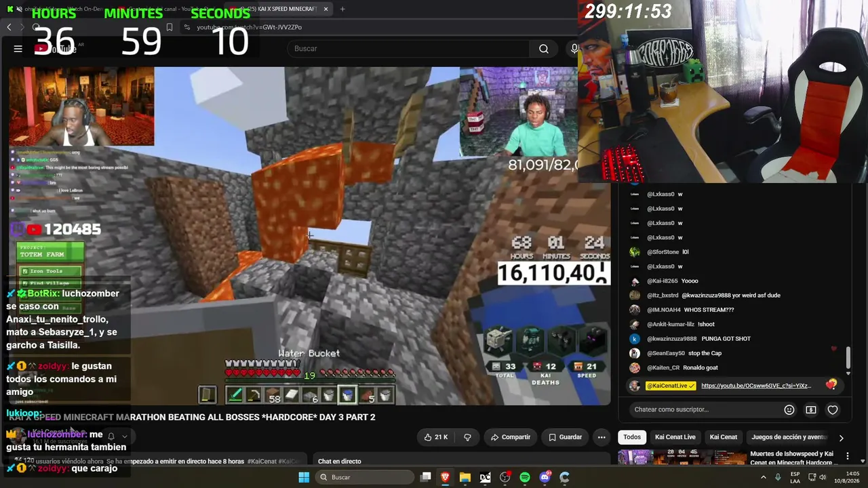Send a heart reaction in live chat
The image size is (868, 488).
833,409
